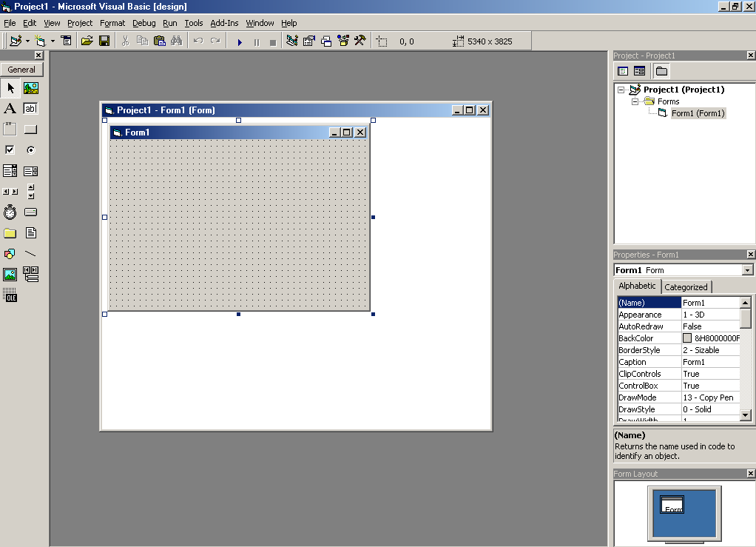Click the Add Form toolbar icon
The width and height of the screenshot is (756, 547).
[40, 41]
